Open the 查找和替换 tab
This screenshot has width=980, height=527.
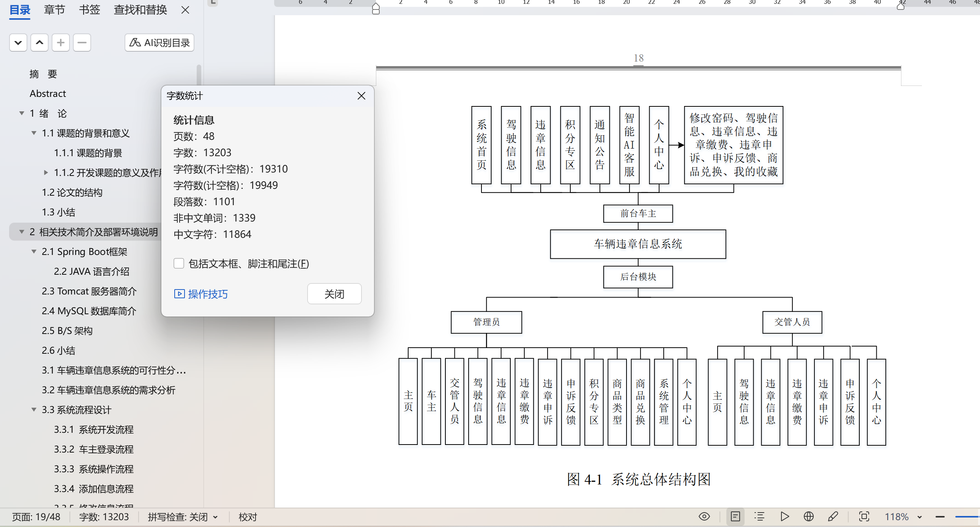pos(140,10)
